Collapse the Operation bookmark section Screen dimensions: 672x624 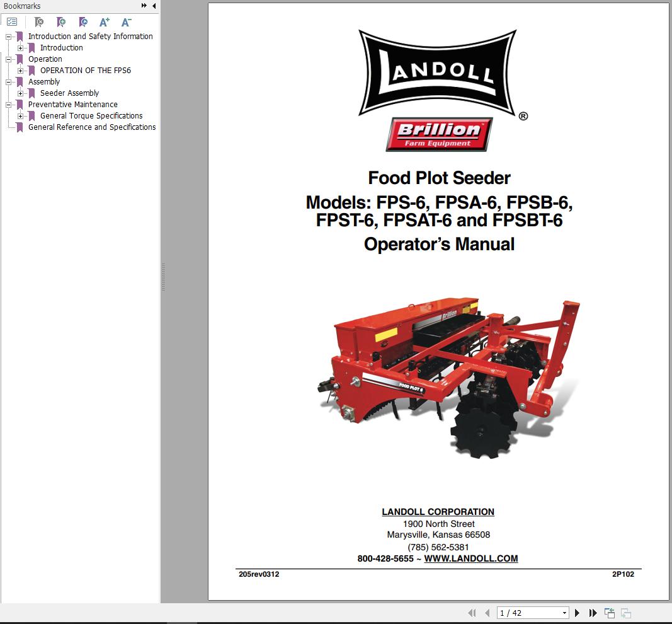pos(9,59)
